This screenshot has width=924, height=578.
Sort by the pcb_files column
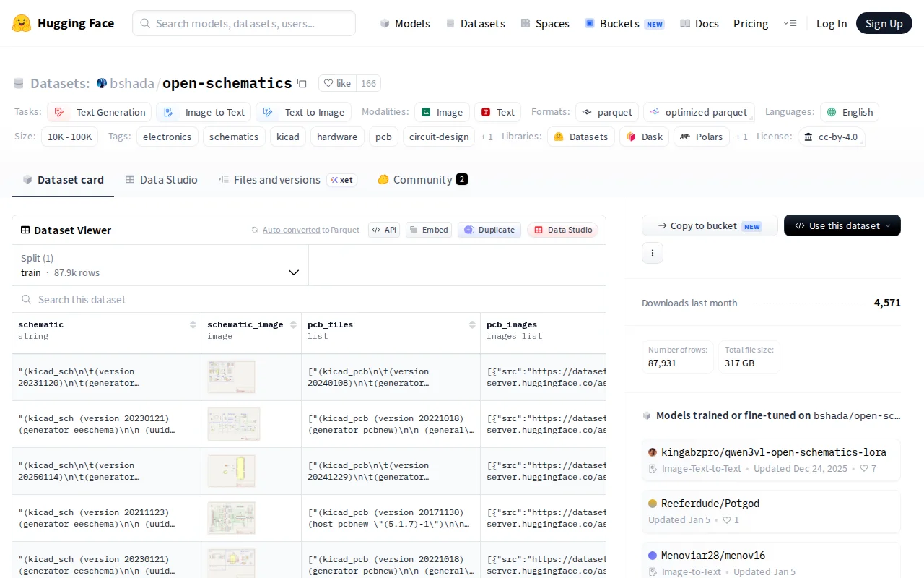click(472, 324)
